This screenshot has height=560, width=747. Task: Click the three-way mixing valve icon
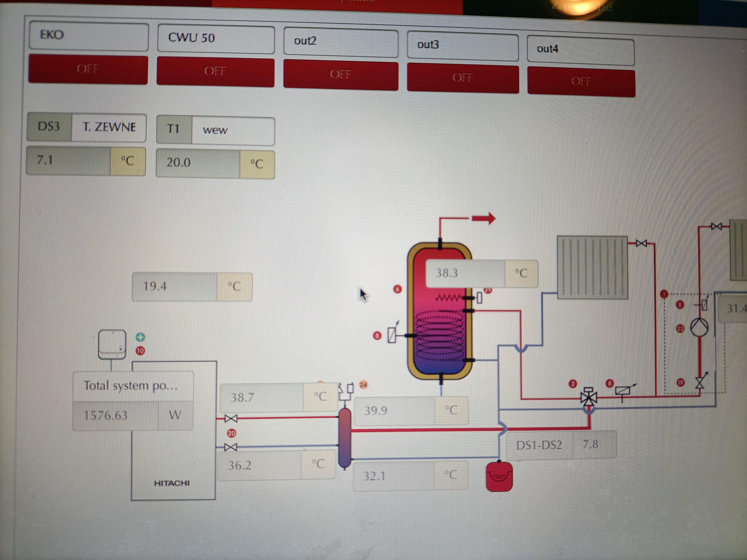pos(588,398)
